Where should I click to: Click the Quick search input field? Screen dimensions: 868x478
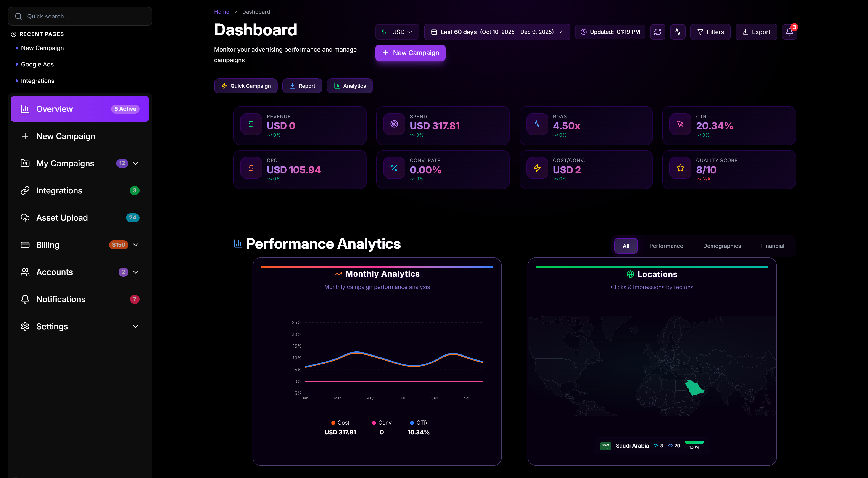(x=80, y=16)
